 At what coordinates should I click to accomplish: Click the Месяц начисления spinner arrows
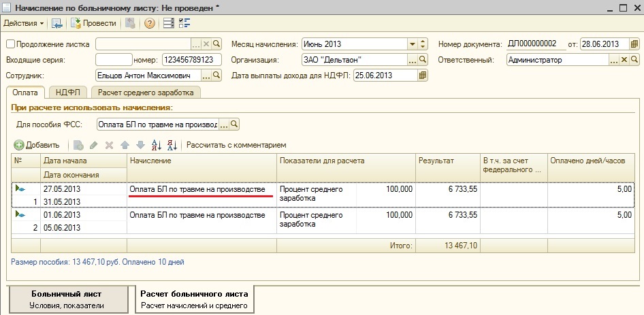[423, 44]
